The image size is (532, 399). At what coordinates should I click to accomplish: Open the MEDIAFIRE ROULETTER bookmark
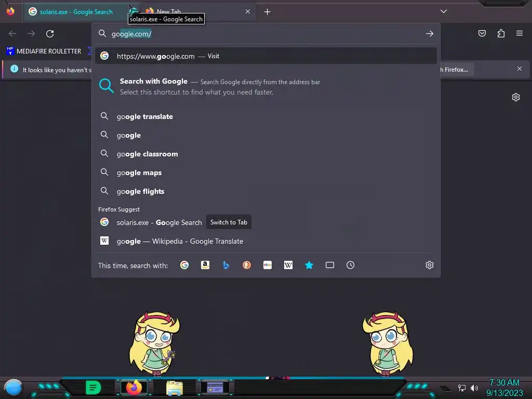click(x=44, y=51)
